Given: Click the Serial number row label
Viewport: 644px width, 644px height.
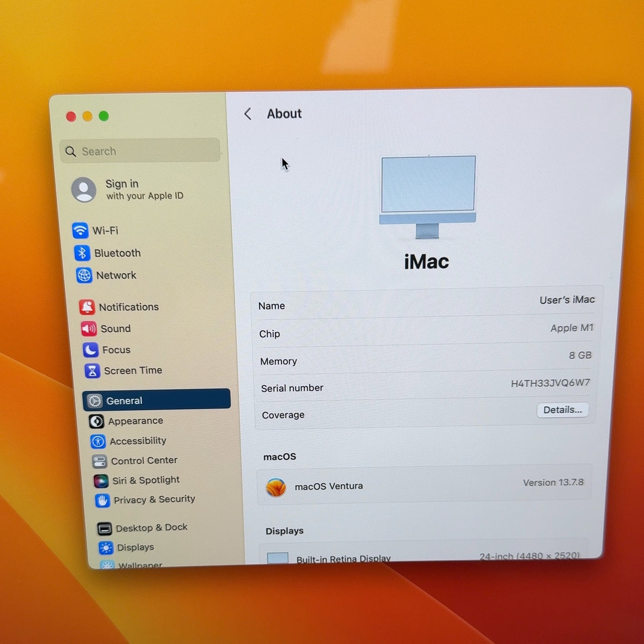Looking at the screenshot, I should click(292, 388).
